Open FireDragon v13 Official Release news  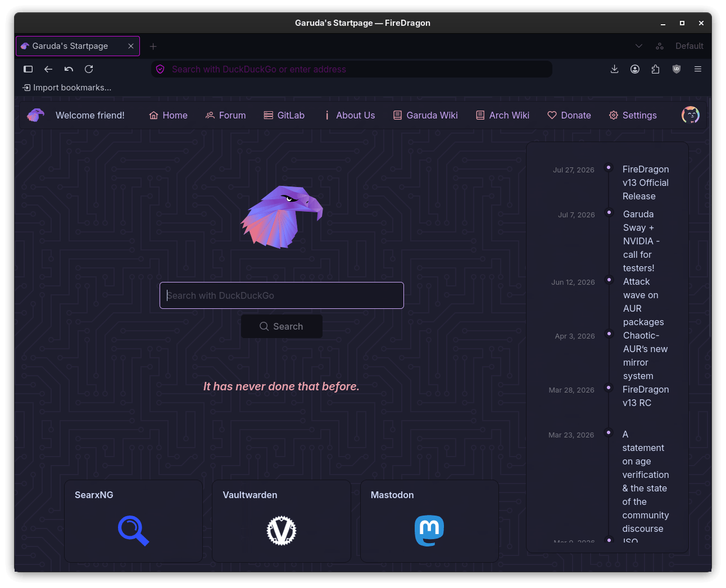646,183
